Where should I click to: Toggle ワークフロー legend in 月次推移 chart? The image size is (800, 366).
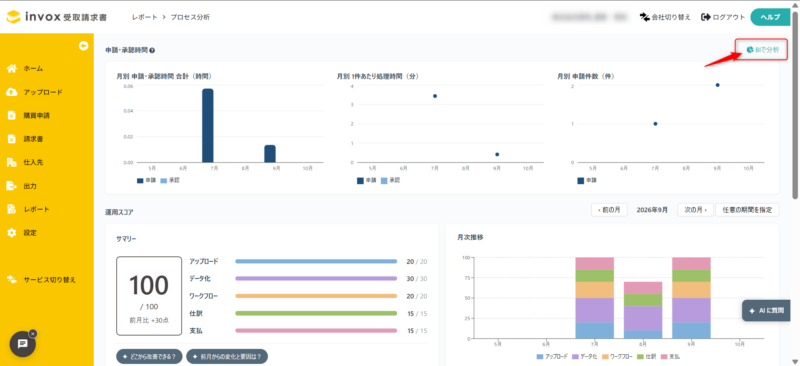click(x=618, y=356)
